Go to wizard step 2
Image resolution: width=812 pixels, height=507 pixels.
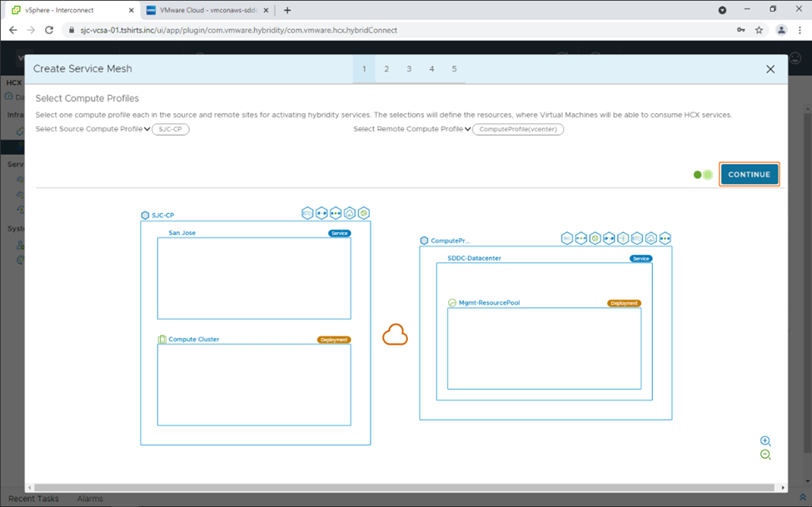tap(386, 69)
